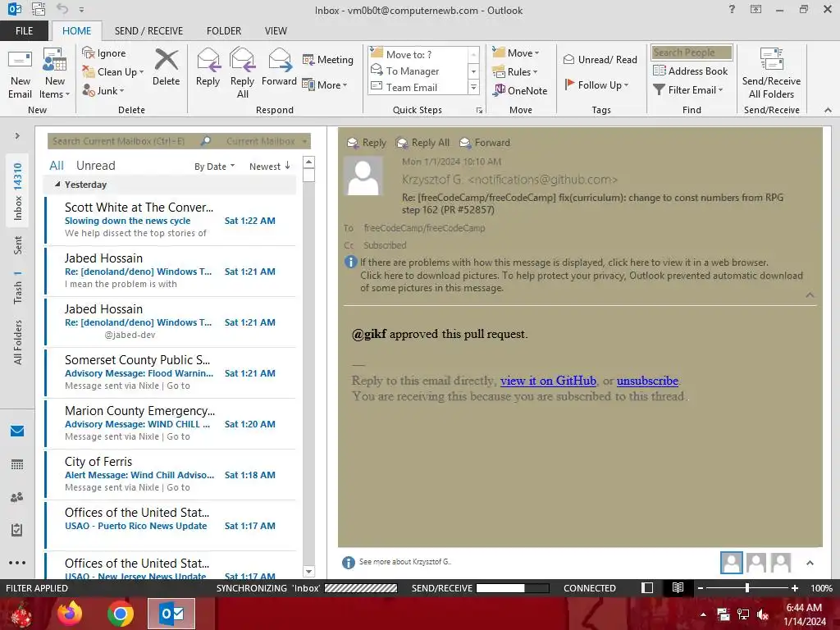Switch to the VIEW tab

(276, 30)
